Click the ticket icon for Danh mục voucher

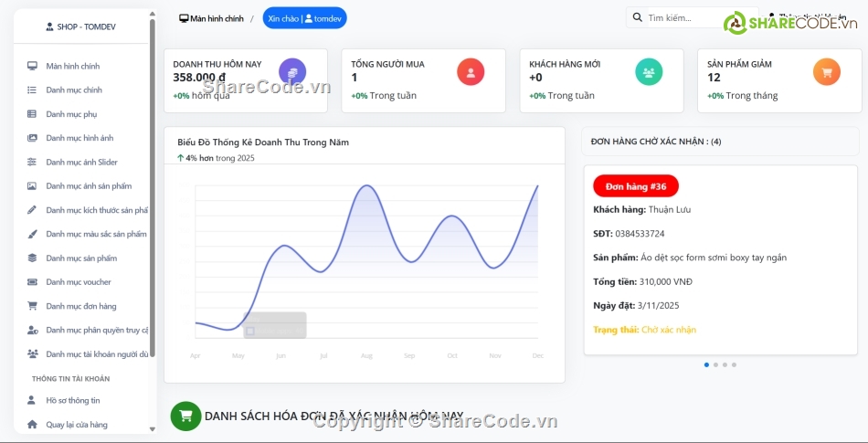32,282
